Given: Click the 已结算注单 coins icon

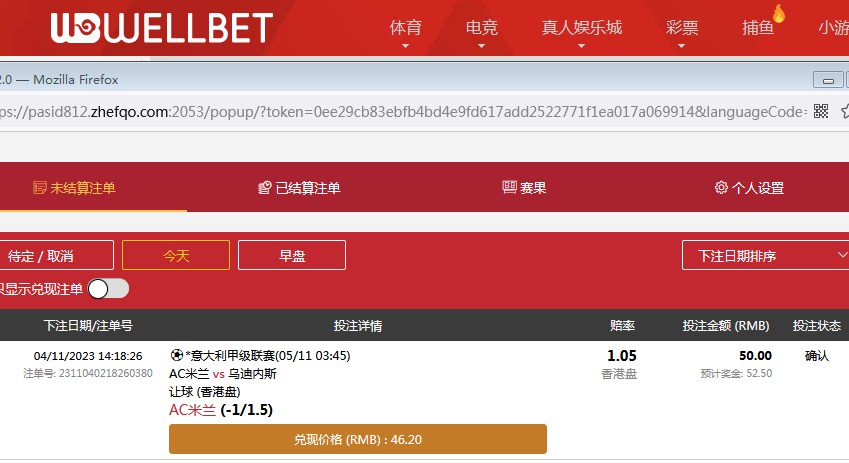Looking at the screenshot, I should [x=264, y=188].
